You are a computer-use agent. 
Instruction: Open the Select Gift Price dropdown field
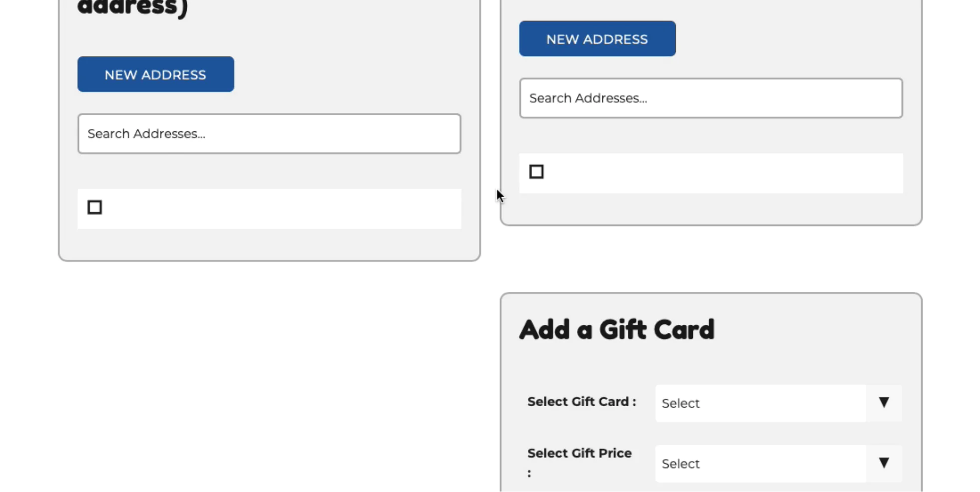point(760,464)
